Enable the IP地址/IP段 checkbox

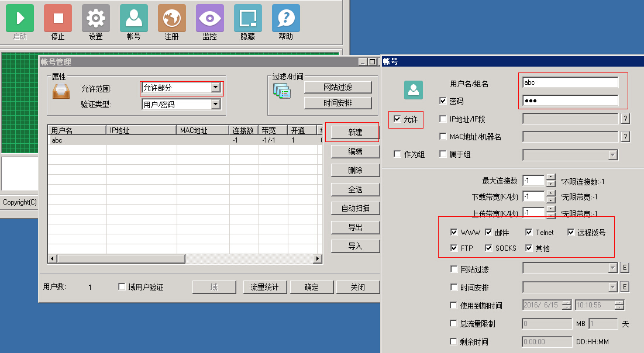click(443, 119)
